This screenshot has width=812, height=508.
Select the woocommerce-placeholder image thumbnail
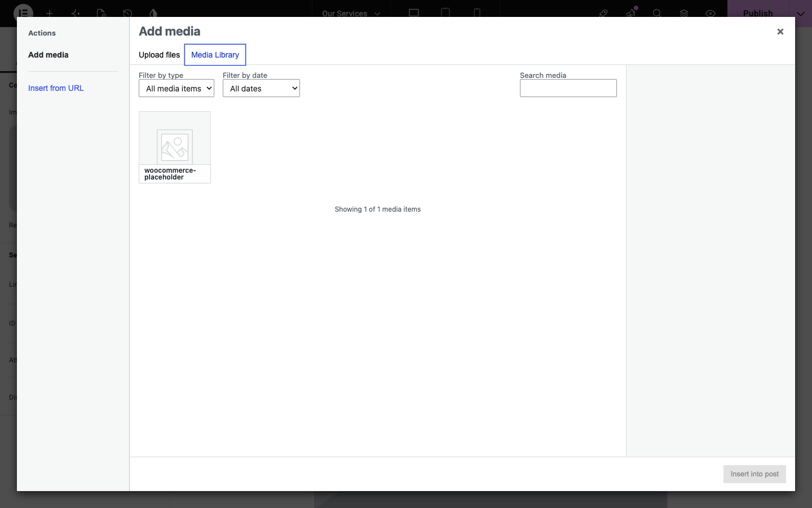coord(175,147)
